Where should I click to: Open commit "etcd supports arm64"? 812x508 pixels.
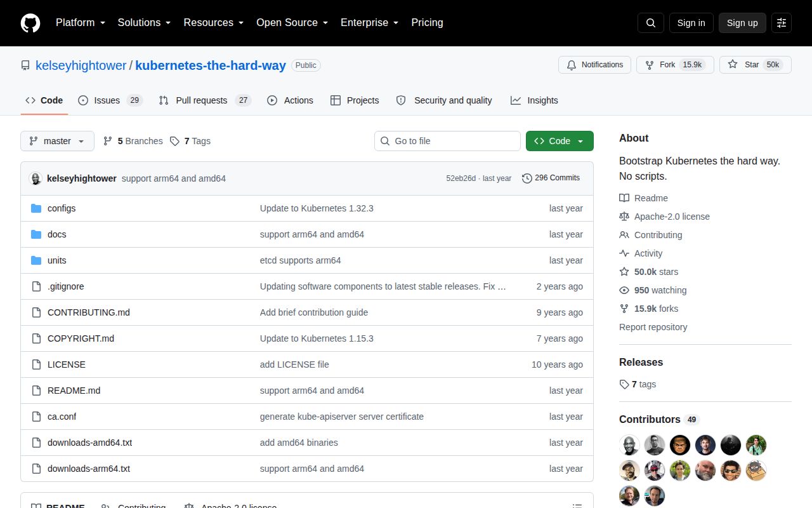[300, 260]
